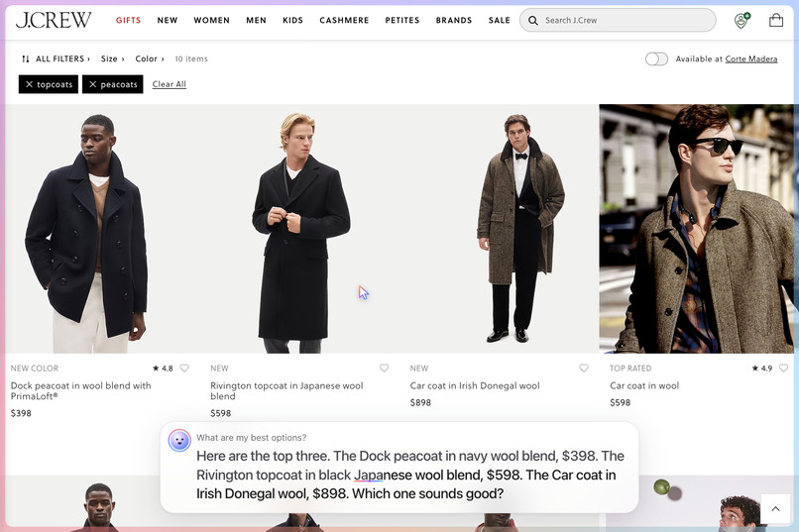
Task: Open the Brands menu
Action: (453, 21)
